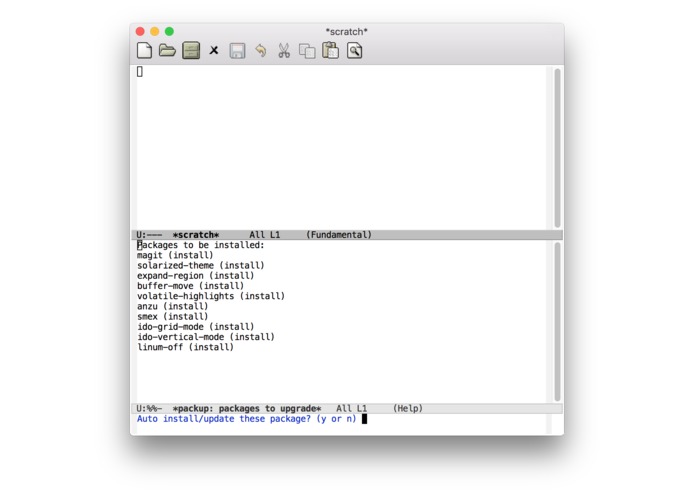Click the *scratch* buffer name in the mode line

196,235
